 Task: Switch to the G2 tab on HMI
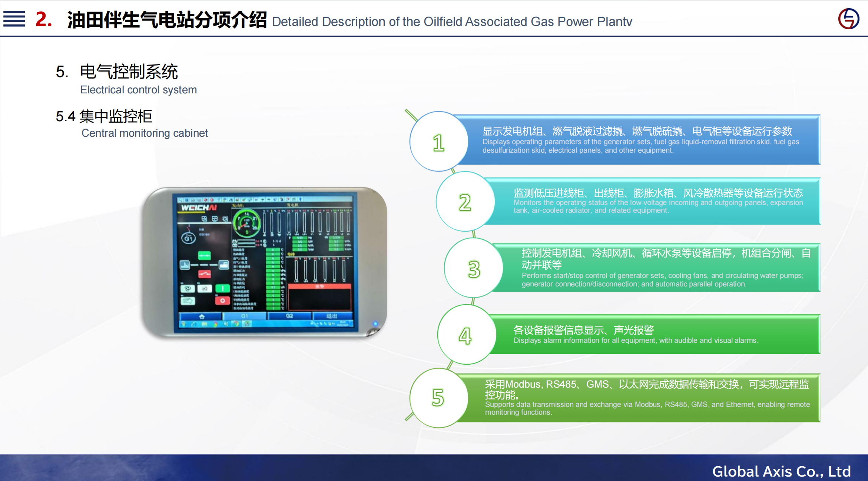[x=289, y=316]
